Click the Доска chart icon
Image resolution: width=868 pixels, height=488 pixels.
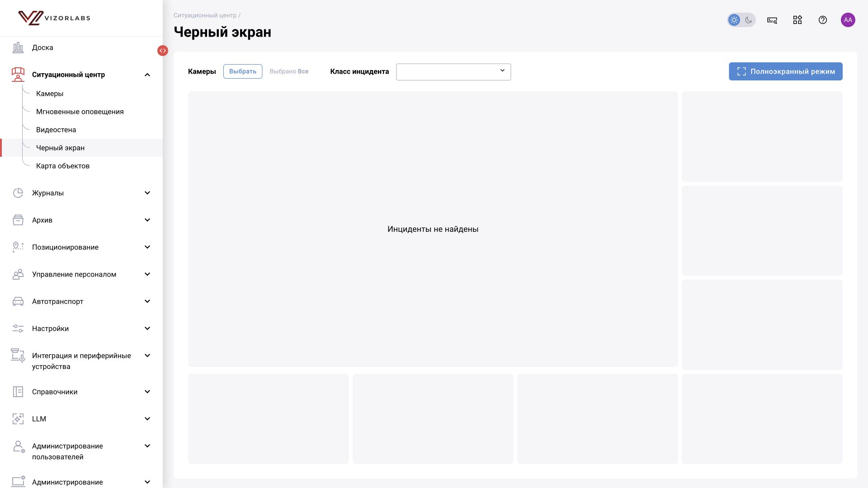18,47
